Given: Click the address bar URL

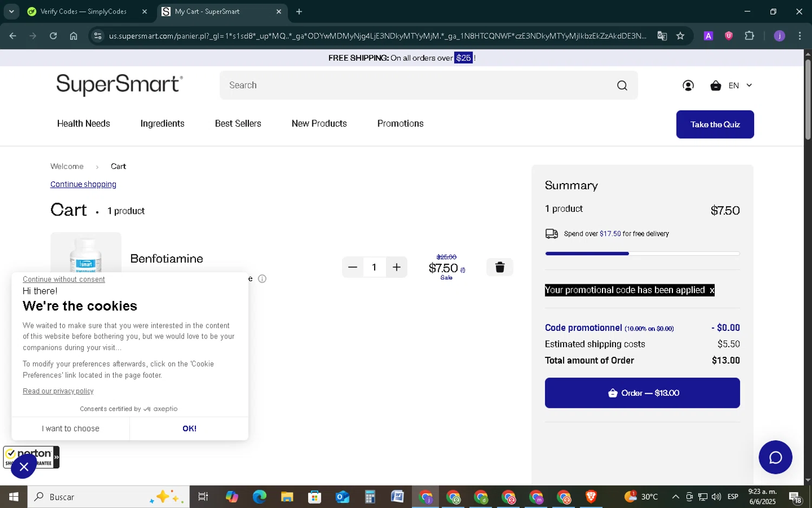Looking at the screenshot, I should (377, 36).
